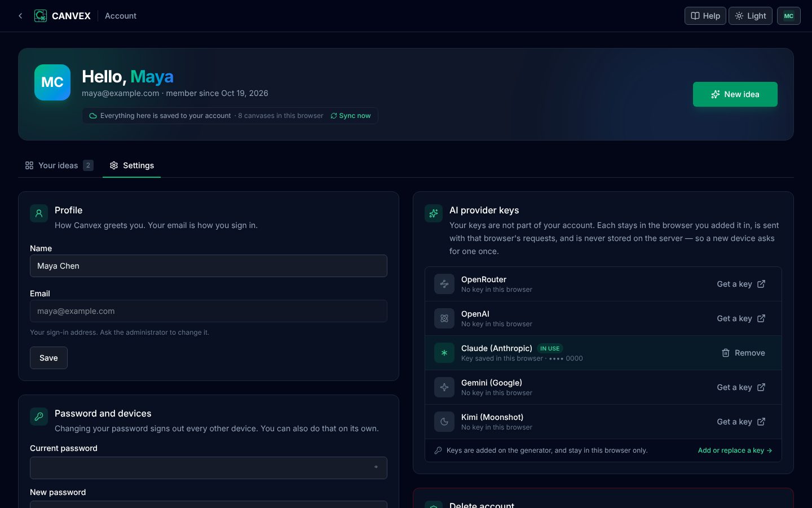Click the key icon beside 'Keys are added on the generator'
The image size is (812, 508).
coord(438,450)
